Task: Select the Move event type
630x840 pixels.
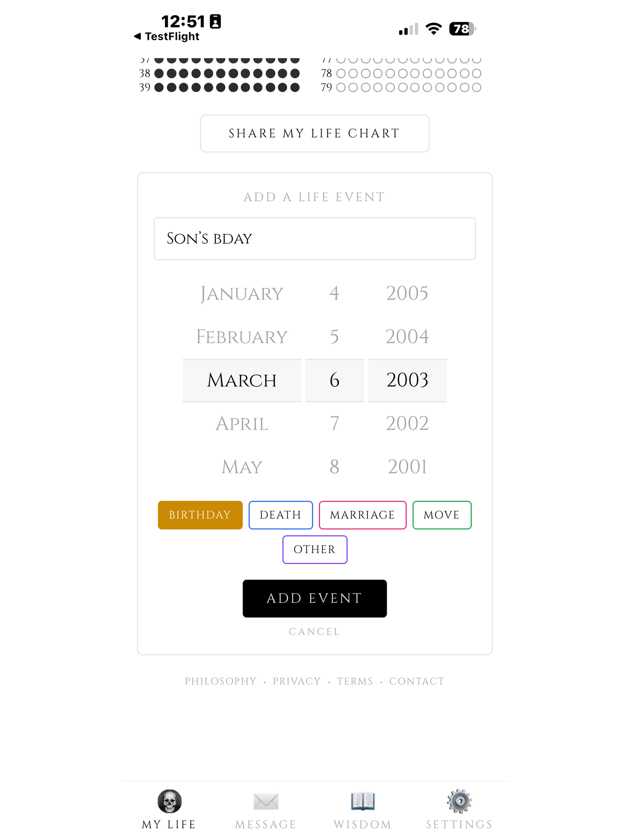Action: click(442, 515)
